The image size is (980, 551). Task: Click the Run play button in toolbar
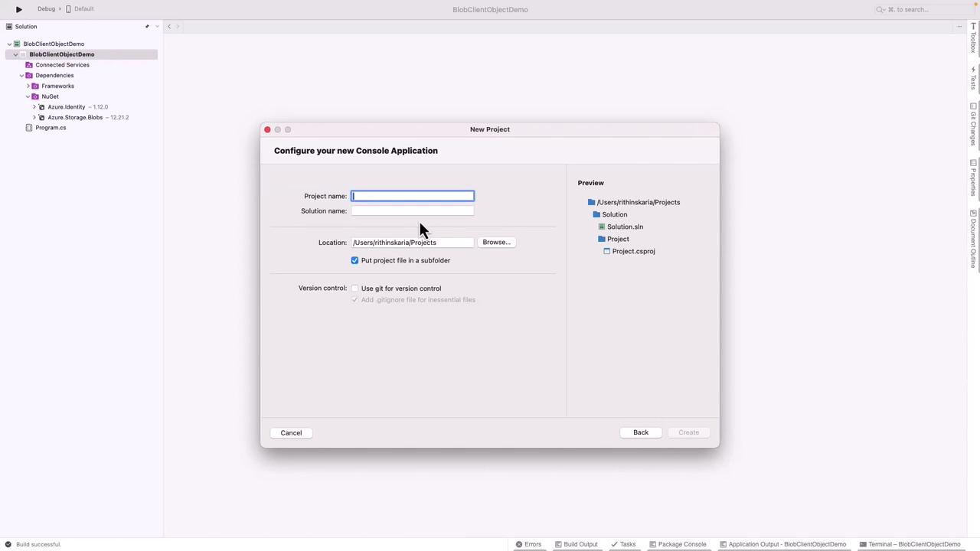coord(19,9)
